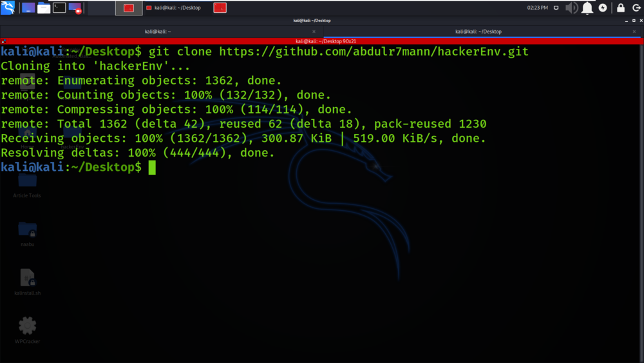Switch to kali@kali: ~/Desktop taskbar window
Viewport: 644px width, 363px height.
click(x=173, y=8)
